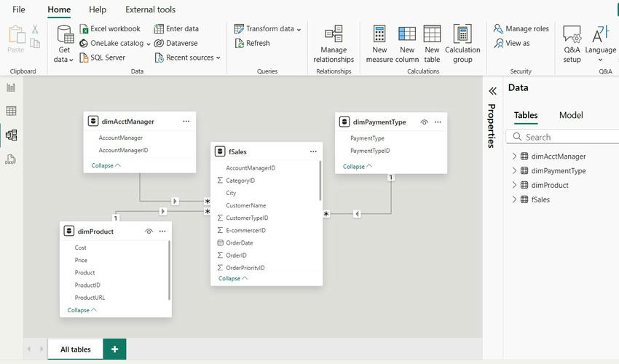The image size is (619, 364).
Task: Select CategoryID field in fSales
Action: (240, 181)
